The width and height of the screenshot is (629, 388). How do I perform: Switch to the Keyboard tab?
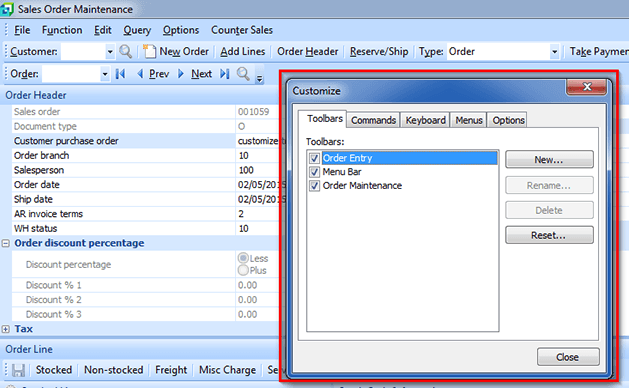(x=425, y=120)
